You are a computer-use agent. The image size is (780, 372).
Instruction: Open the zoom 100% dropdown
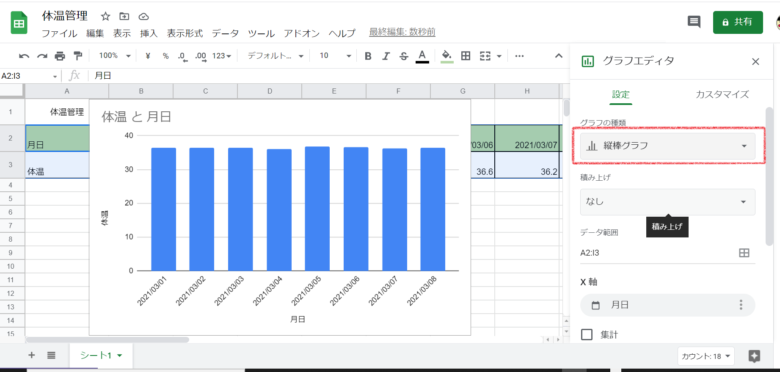[114, 56]
